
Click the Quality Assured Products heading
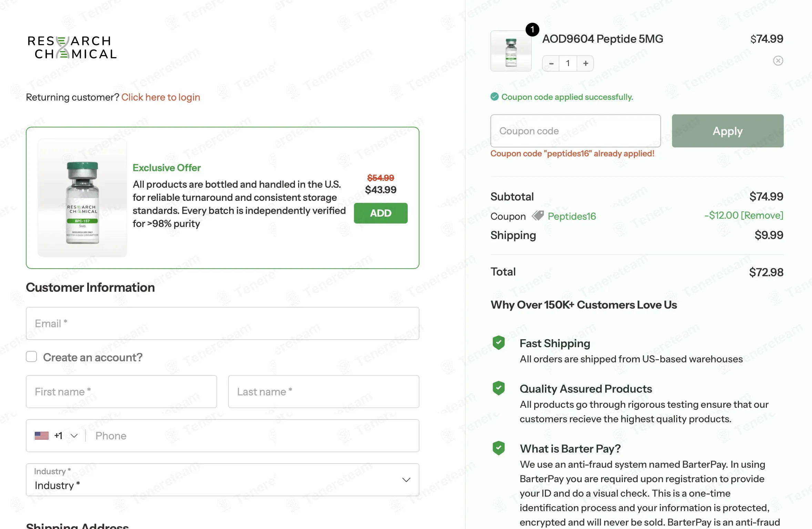(x=586, y=389)
